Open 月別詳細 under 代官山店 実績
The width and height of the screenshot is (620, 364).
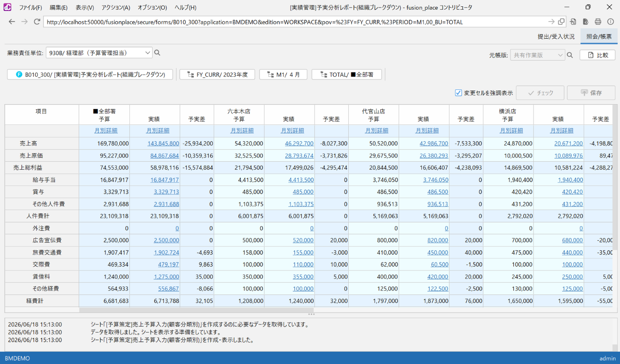pos(427,131)
